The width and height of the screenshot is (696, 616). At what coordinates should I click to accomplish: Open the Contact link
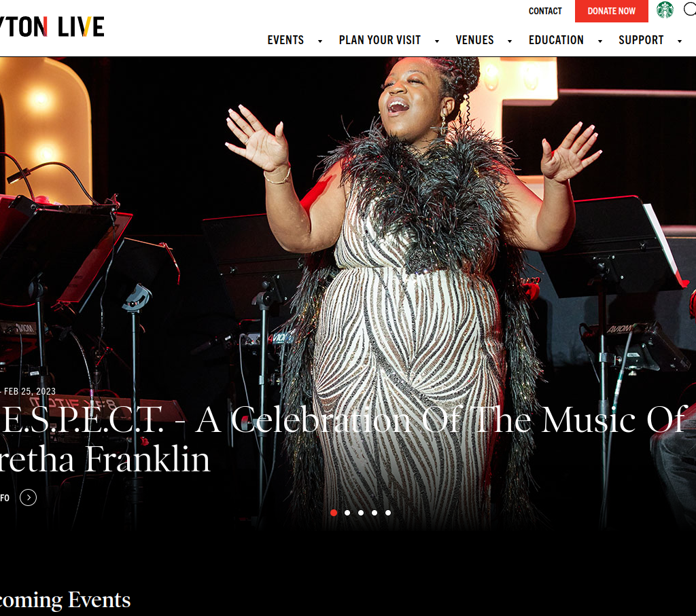[545, 11]
